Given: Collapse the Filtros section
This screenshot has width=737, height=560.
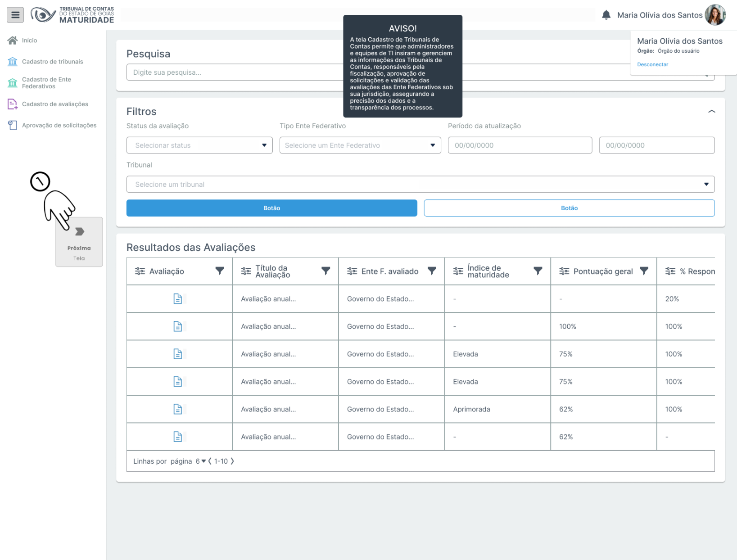Looking at the screenshot, I should point(711,112).
